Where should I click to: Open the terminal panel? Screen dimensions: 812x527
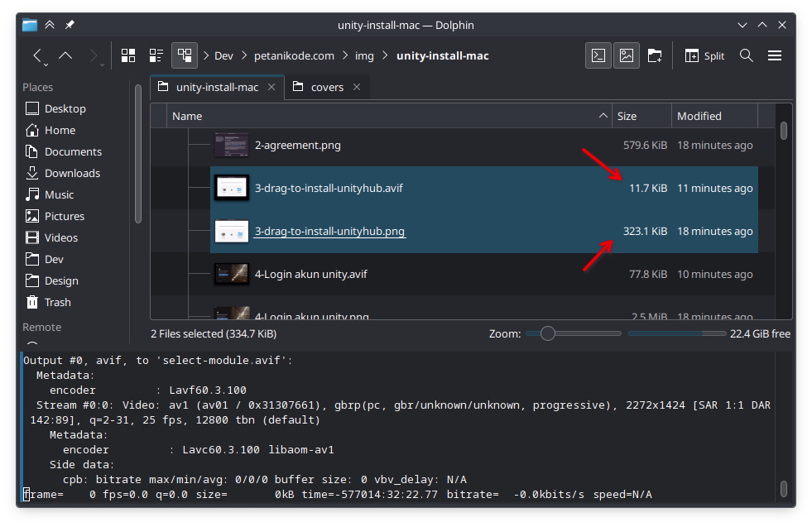[598, 55]
